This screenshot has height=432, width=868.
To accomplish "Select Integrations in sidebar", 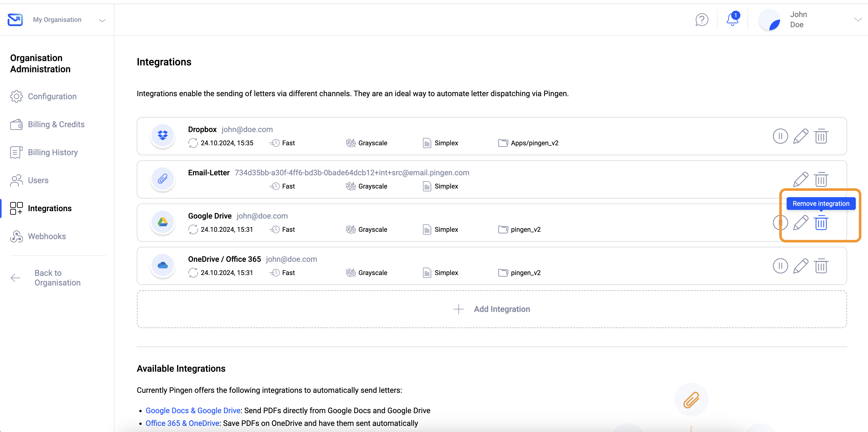I will point(41,208).
